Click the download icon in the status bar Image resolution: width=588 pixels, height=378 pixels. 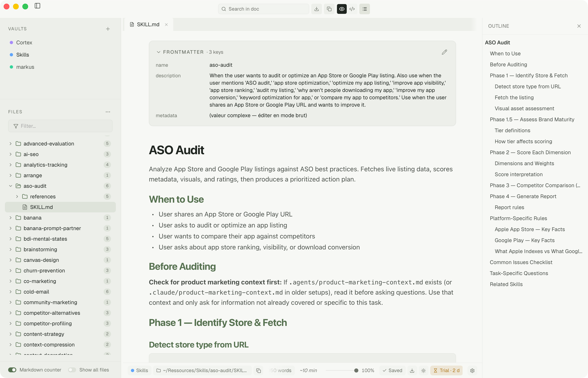(x=412, y=370)
